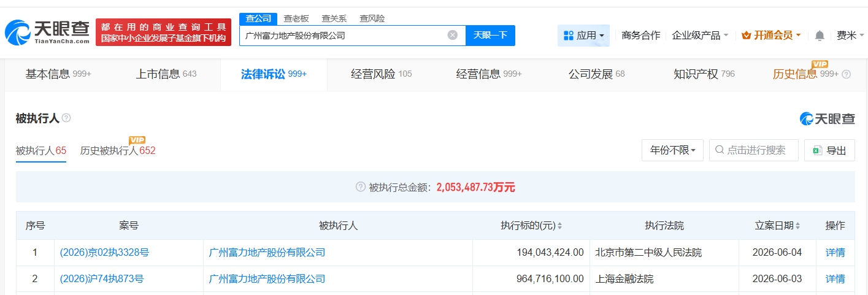Open the 历史信息 VIP tab
Screen dimensions: 868x295
[805, 74]
